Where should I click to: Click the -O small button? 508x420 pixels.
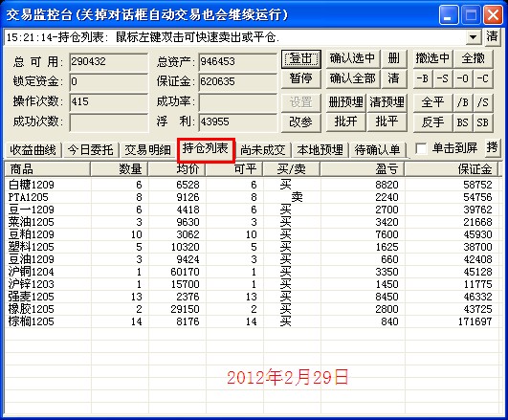463,78
